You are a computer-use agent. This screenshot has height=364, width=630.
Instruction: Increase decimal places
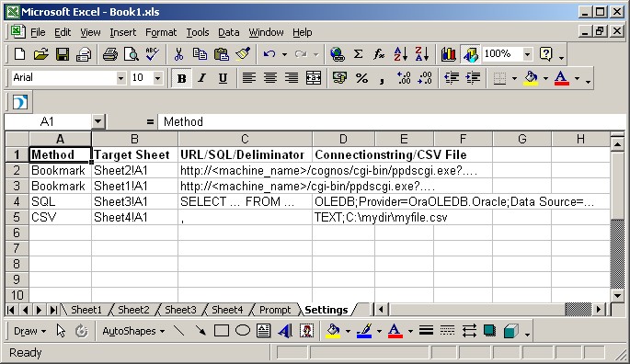(x=404, y=78)
